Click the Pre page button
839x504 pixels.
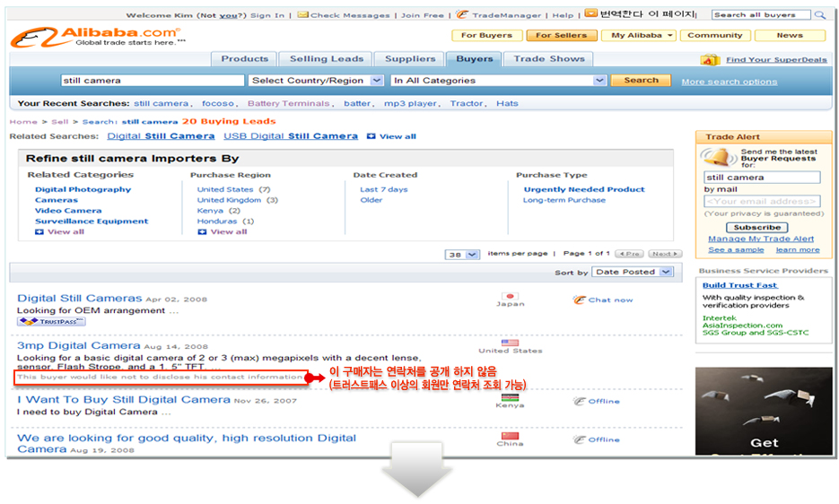point(629,254)
